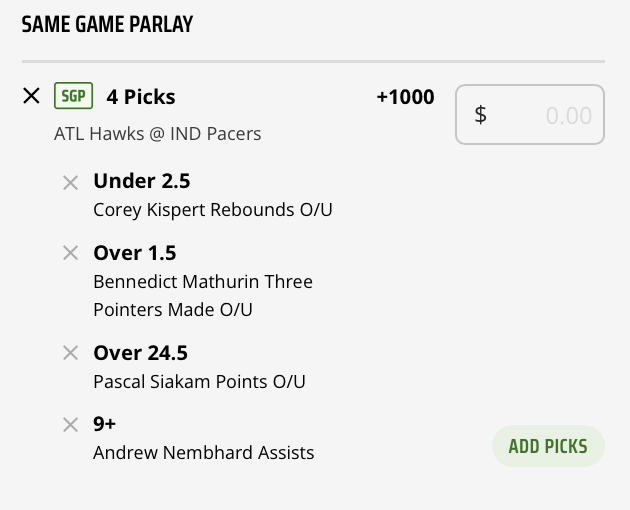Select the Over 1.5 pick label
Screen dimensions: 630x510
134,253
